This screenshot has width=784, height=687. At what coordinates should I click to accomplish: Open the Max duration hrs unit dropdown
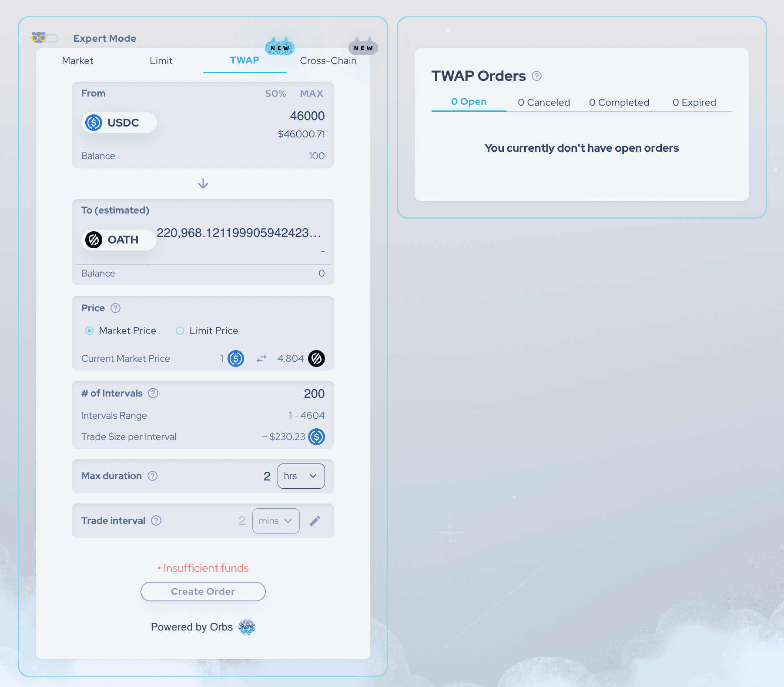(x=301, y=476)
